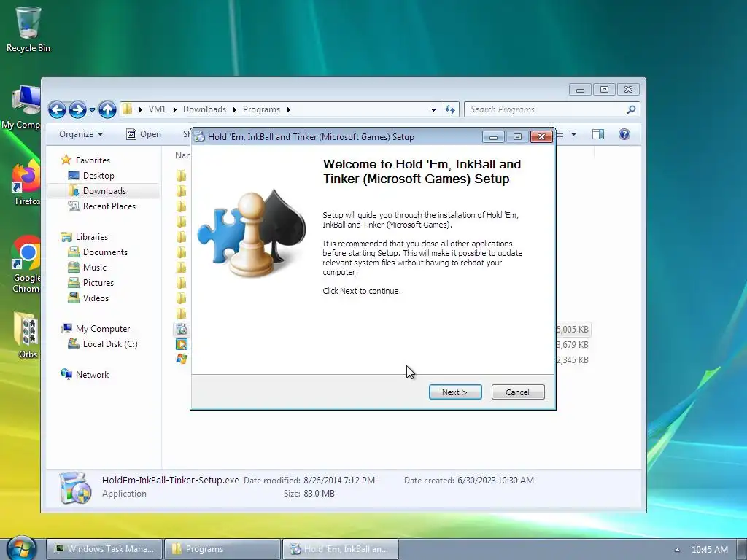Viewport: 747px width, 560px height.
Task: Select the file row sized 3,679 KB
Action: [x=382, y=345]
